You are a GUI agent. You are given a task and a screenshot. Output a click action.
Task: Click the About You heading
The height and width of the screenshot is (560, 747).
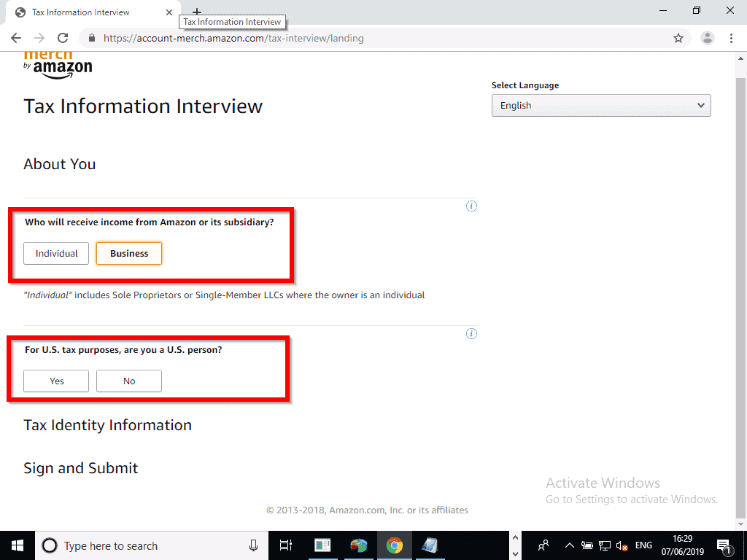(60, 164)
